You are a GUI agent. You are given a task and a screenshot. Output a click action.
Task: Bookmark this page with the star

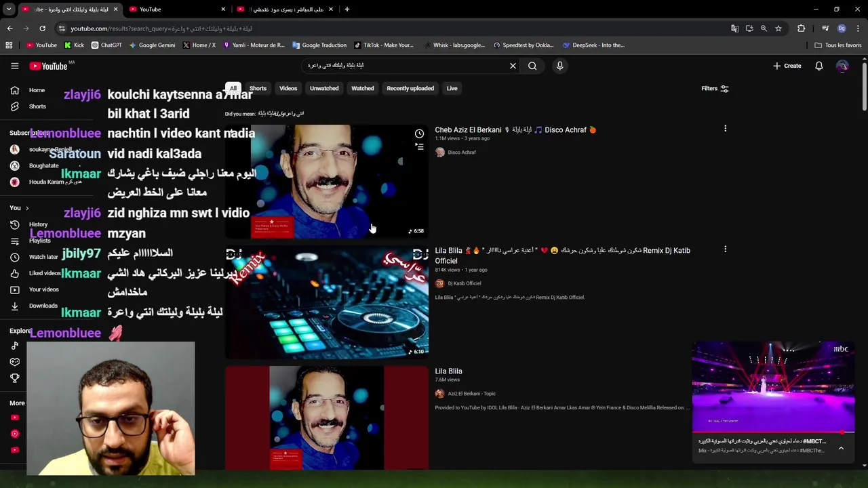[778, 28]
